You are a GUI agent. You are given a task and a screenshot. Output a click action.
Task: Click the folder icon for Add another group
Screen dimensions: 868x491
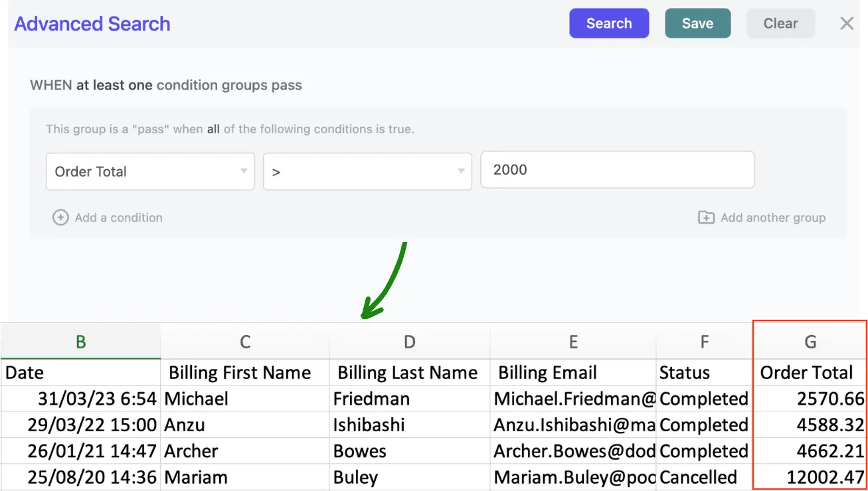point(706,218)
